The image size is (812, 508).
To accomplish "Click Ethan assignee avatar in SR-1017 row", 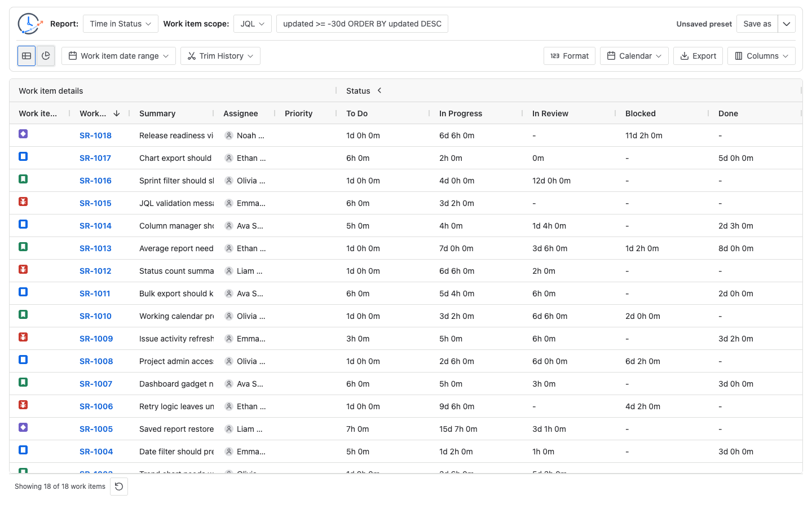I will click(x=229, y=158).
